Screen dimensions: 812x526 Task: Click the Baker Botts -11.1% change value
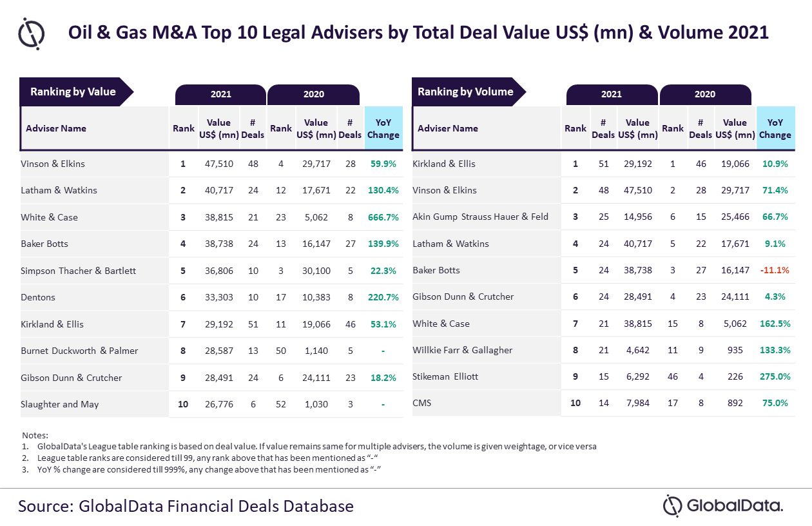coord(775,270)
